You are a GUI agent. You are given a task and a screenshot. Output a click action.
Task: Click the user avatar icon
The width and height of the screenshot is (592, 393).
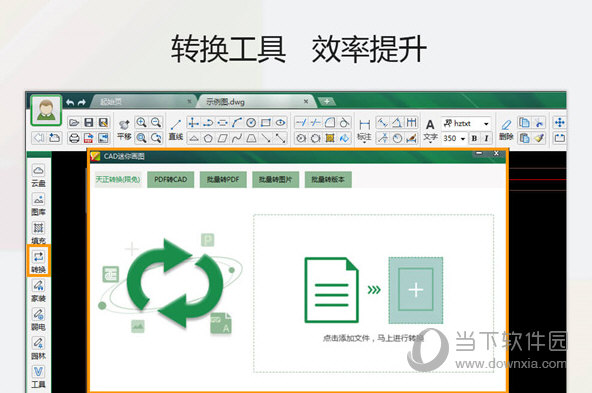click(46, 110)
